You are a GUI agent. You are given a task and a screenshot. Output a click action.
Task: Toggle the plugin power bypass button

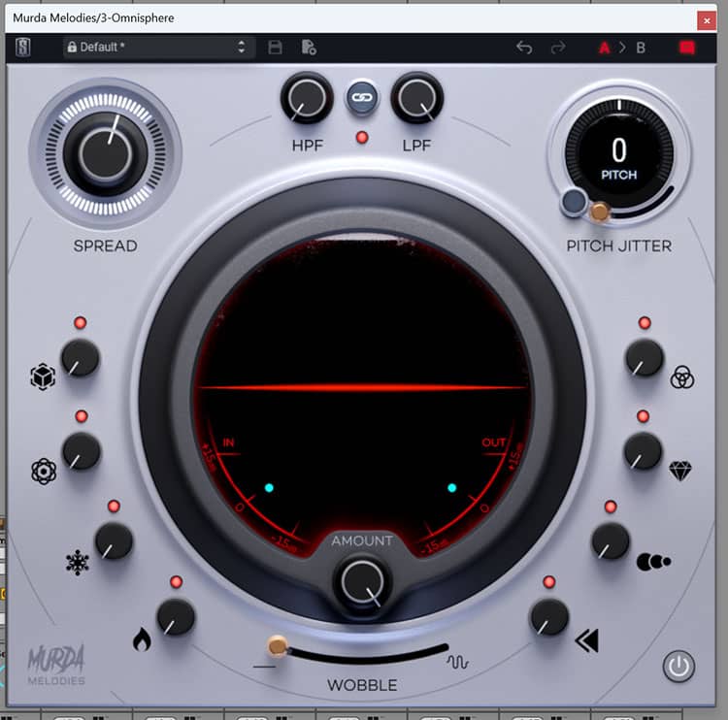tap(678, 667)
